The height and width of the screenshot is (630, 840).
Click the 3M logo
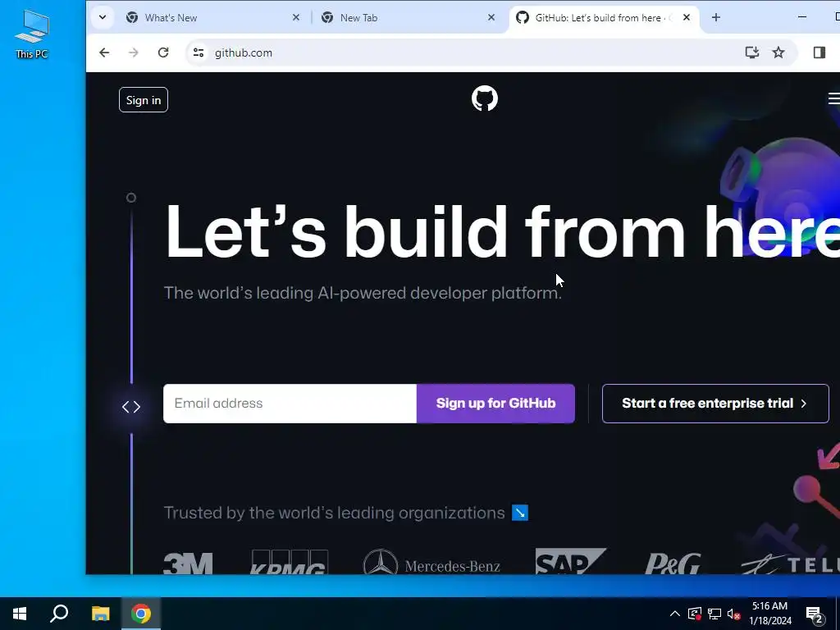point(188,564)
